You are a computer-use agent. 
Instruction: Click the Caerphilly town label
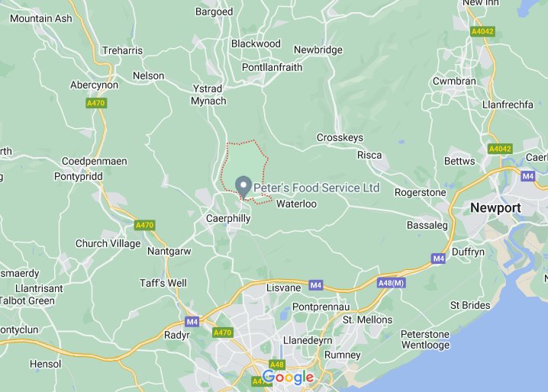[228, 219]
